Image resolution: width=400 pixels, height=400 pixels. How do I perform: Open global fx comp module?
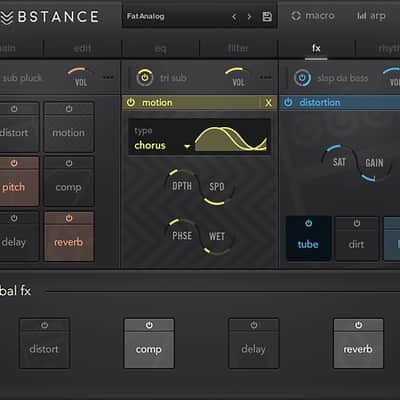click(x=149, y=343)
